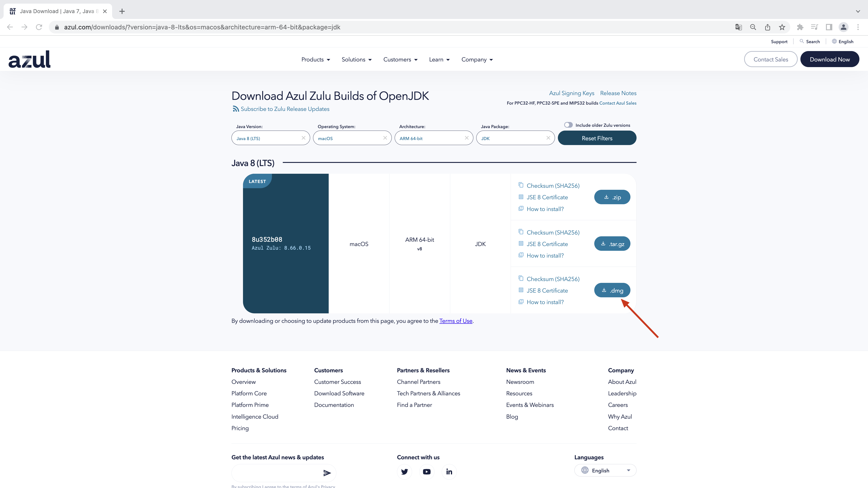This screenshot has width=868, height=488.
Task: Open the Java Package dropdown
Action: pos(515,138)
